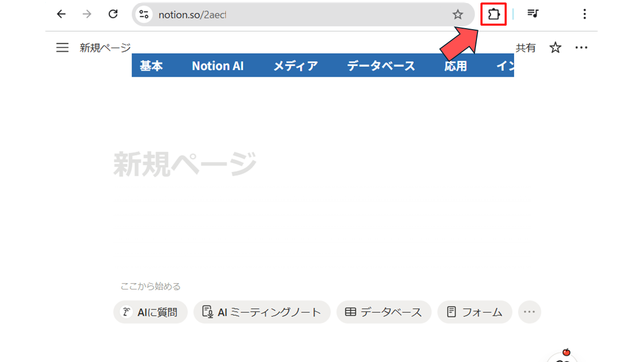Select the データベース tab in blue bar

(381, 66)
